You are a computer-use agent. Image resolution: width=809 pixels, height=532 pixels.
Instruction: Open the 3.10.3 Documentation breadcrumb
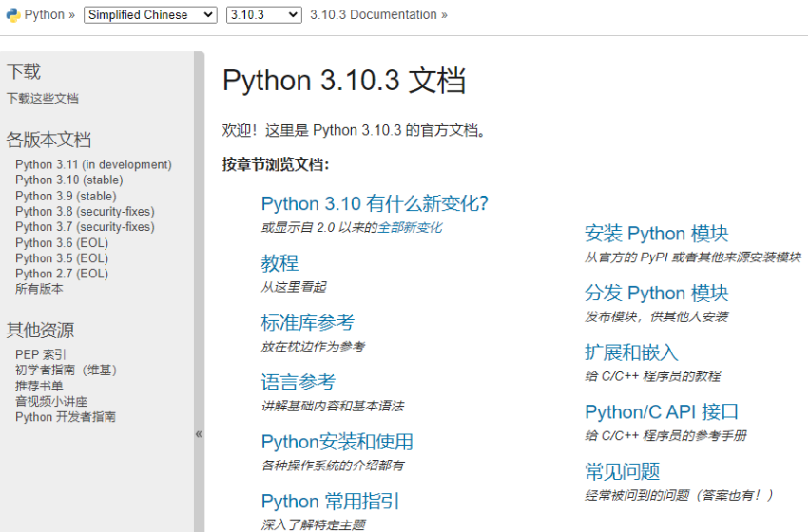(374, 15)
